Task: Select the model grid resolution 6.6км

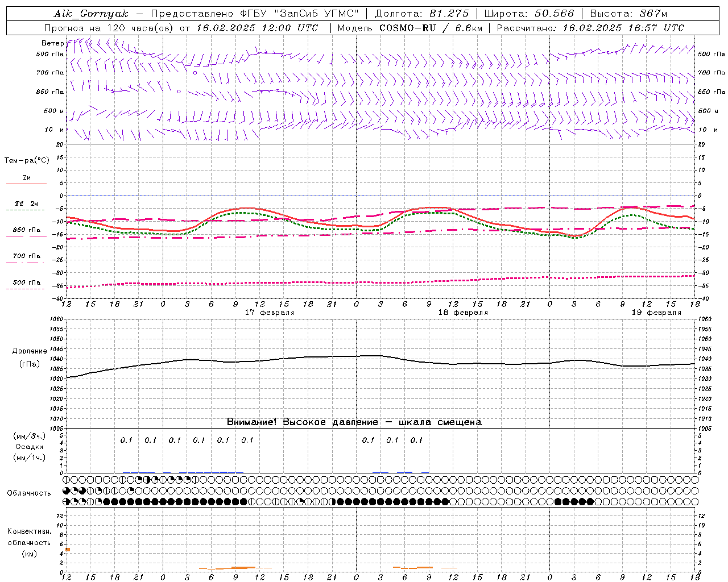Action: coord(469,28)
